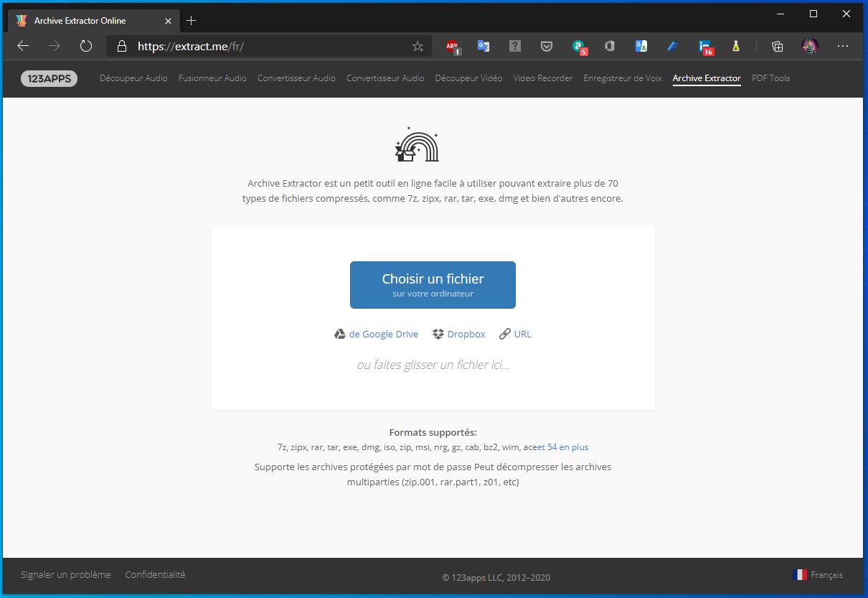Viewport: 868px width, 598px height.
Task: Open the Découpeur Audio tool
Action: [x=133, y=78]
